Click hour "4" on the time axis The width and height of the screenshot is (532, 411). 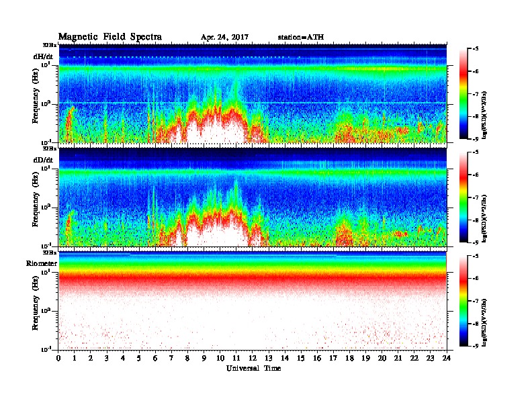(x=123, y=359)
